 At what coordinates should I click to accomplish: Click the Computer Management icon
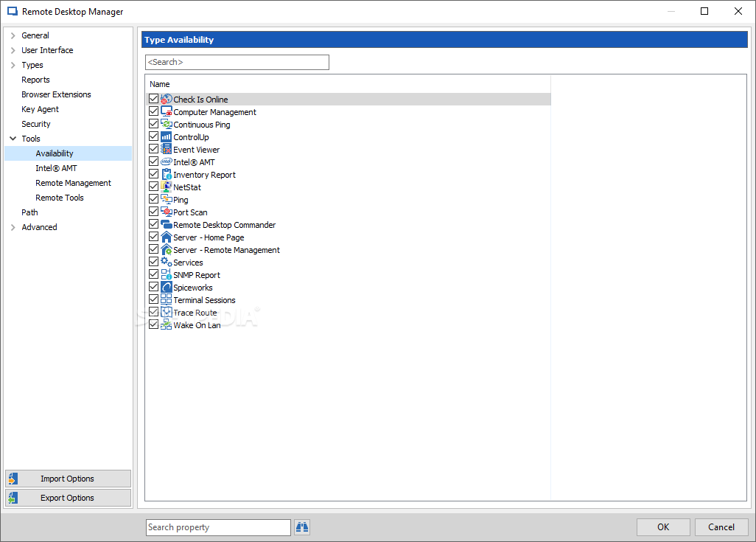tap(166, 111)
